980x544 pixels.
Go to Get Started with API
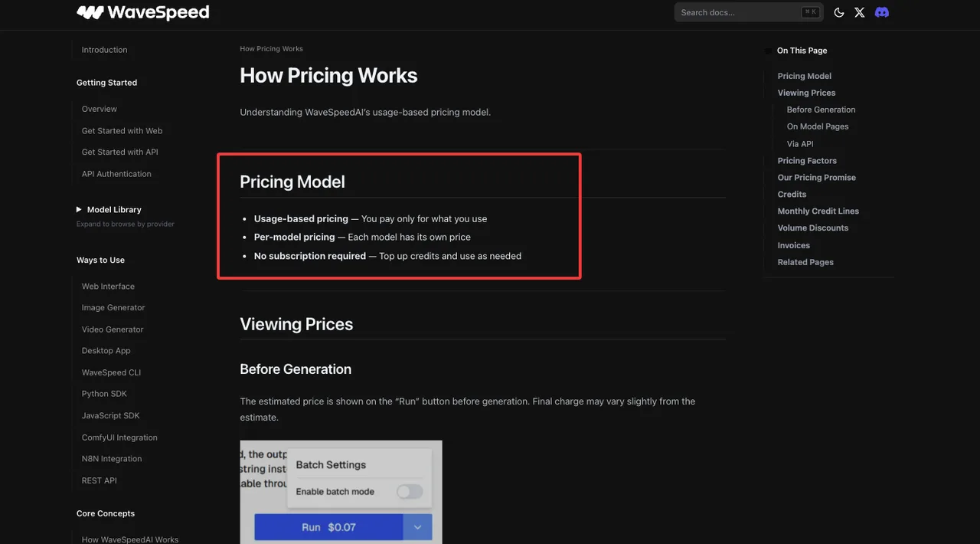120,152
